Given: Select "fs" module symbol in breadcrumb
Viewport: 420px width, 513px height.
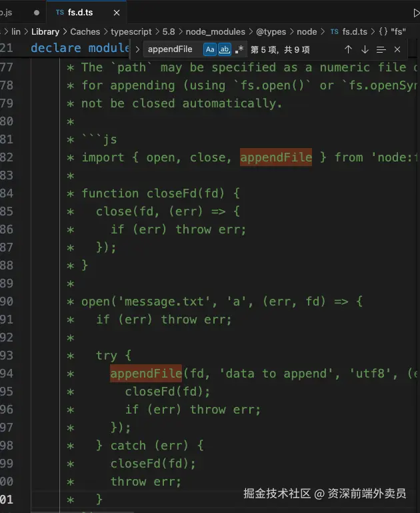Looking at the screenshot, I should [x=392, y=32].
